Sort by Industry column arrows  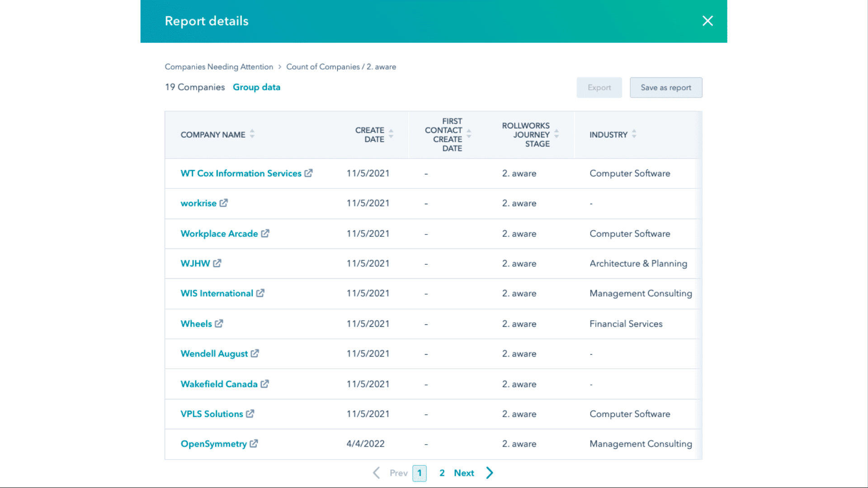(x=634, y=134)
